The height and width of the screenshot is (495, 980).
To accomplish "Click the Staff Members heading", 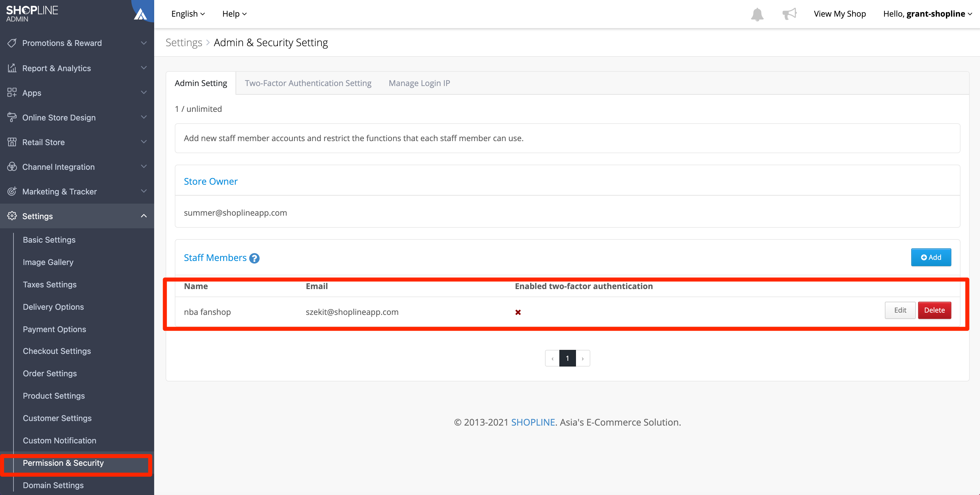I will [215, 258].
